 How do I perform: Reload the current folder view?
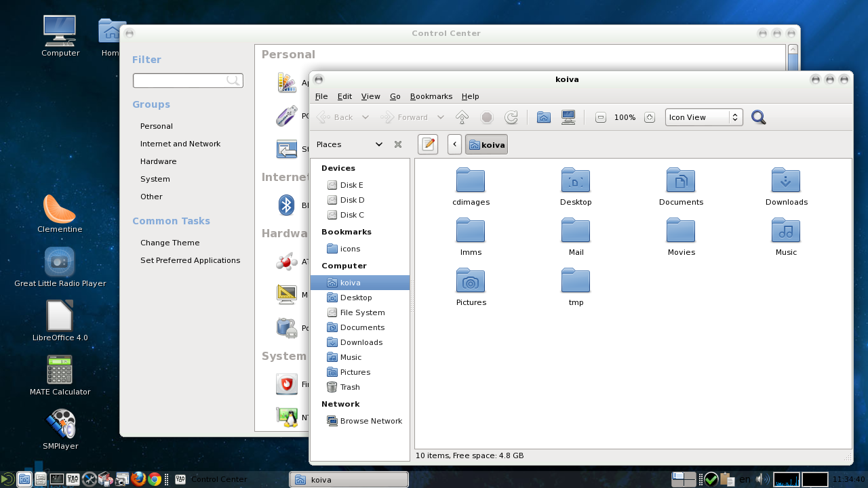pyautogui.click(x=511, y=117)
